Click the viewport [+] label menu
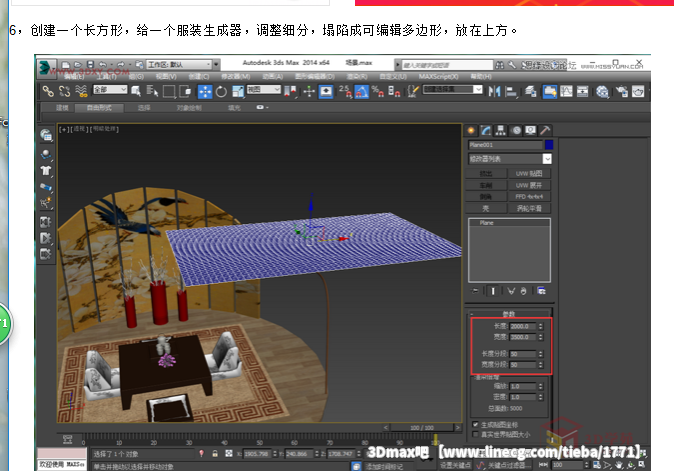Screen dimensions: 680x471 click(x=64, y=129)
